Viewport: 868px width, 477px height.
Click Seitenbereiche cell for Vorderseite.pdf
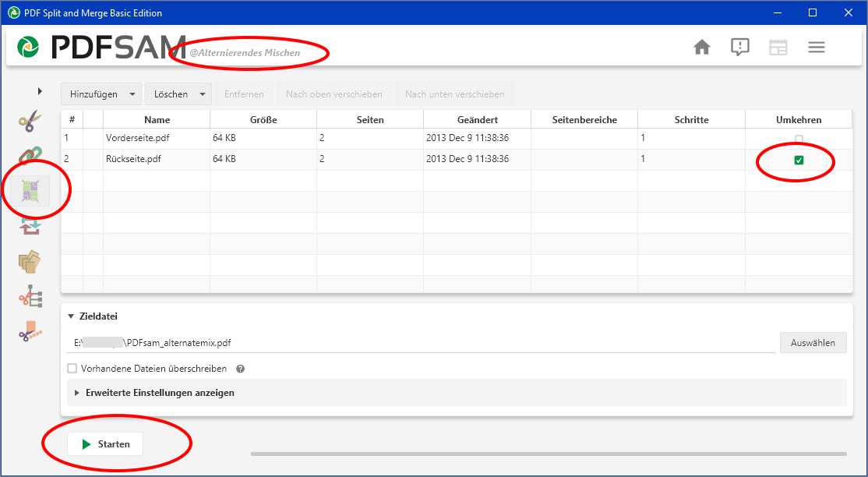point(584,139)
